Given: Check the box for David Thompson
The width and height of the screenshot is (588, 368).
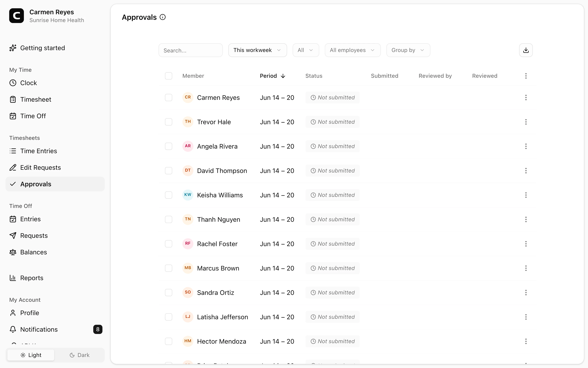Looking at the screenshot, I should [169, 171].
